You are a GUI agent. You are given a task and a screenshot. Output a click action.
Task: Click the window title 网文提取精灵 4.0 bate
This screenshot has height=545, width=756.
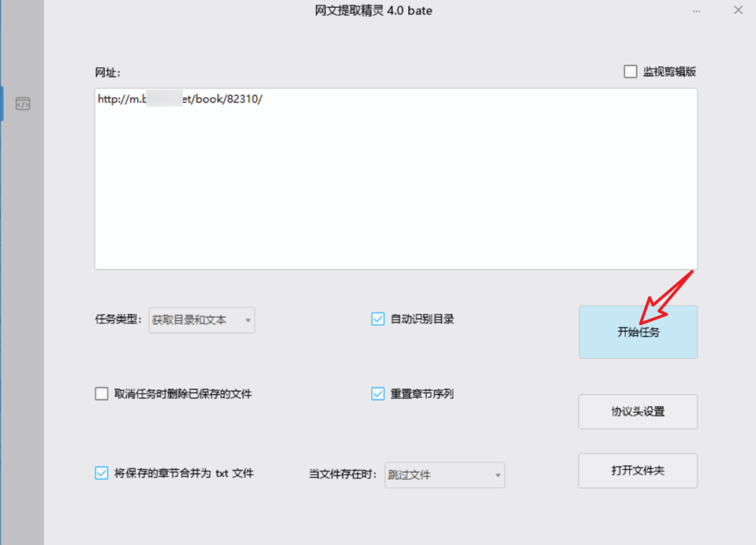[374, 11]
